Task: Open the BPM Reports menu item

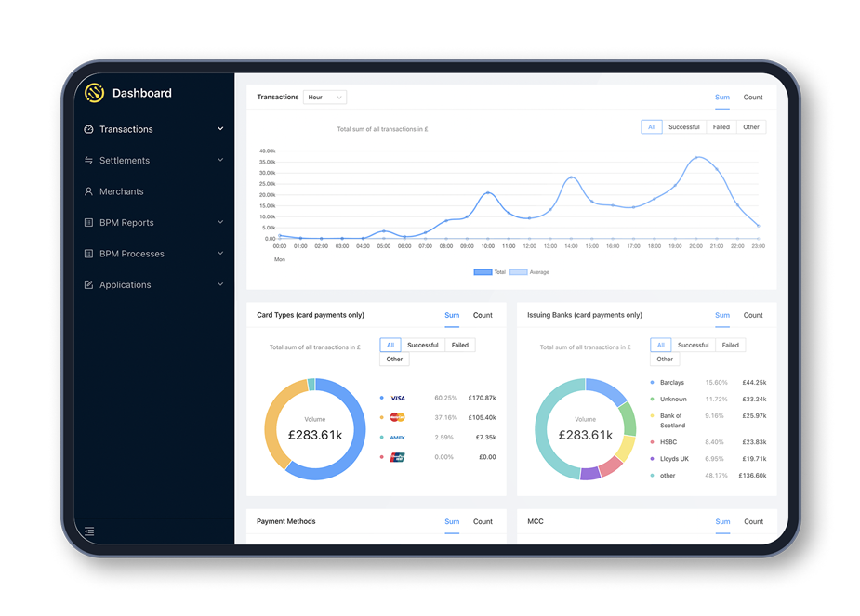Action: tap(126, 222)
